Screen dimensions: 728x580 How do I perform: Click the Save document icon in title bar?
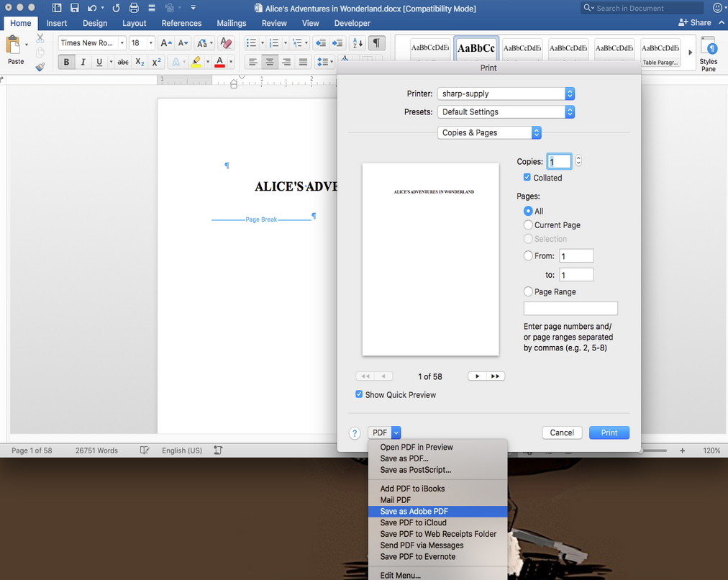coord(74,8)
